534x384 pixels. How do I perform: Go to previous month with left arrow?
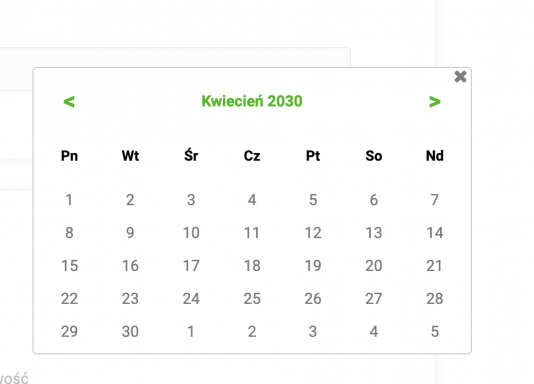tap(69, 101)
